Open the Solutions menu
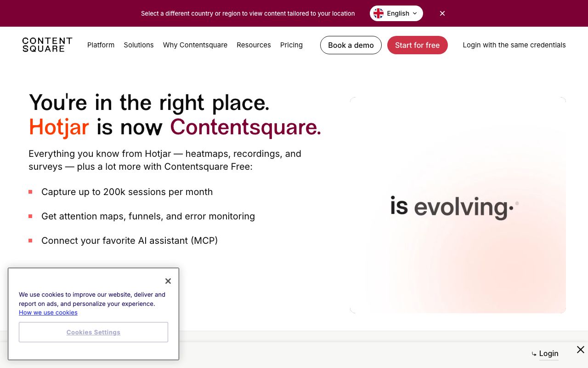 pyautogui.click(x=139, y=45)
